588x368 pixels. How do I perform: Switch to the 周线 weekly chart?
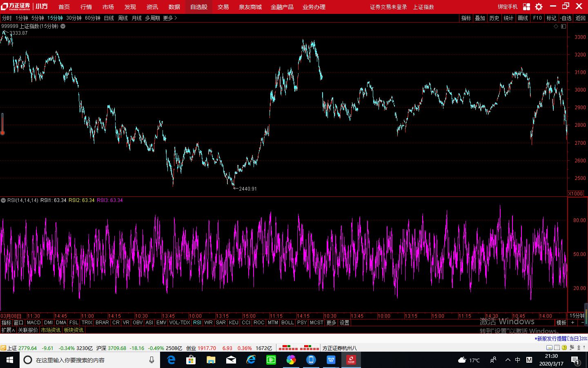click(x=123, y=18)
